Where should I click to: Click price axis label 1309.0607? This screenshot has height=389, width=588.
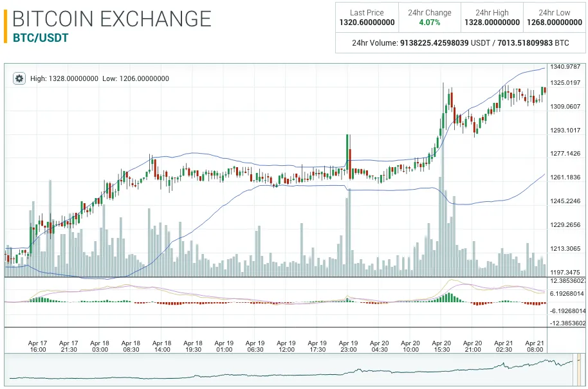point(565,107)
